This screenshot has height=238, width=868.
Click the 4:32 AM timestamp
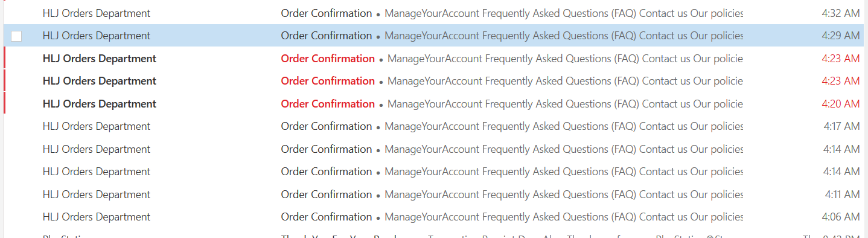point(840,13)
